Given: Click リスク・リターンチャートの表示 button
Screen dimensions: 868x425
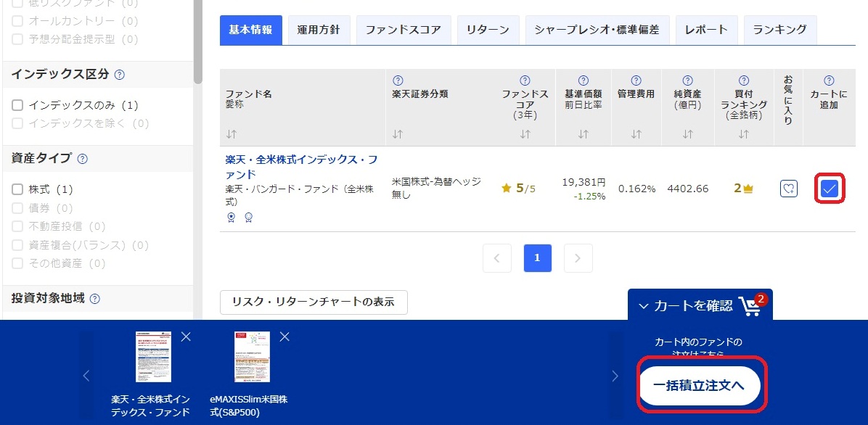Looking at the screenshot, I should pyautogui.click(x=314, y=302).
